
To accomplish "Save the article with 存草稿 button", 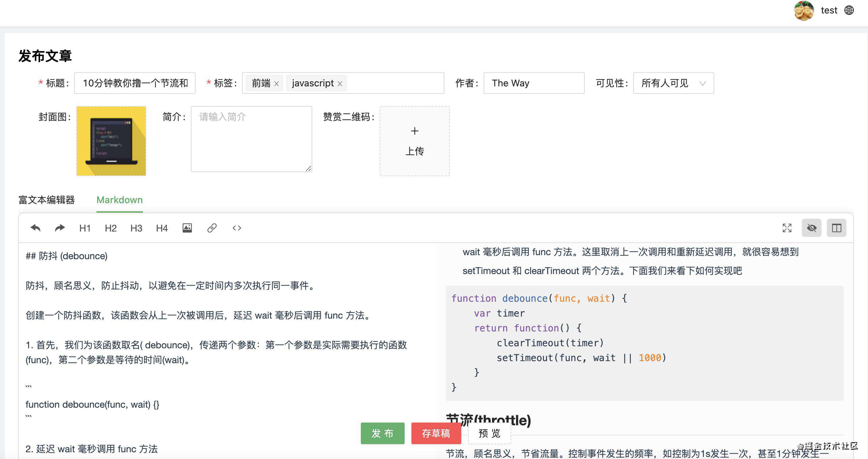I will tap(436, 433).
